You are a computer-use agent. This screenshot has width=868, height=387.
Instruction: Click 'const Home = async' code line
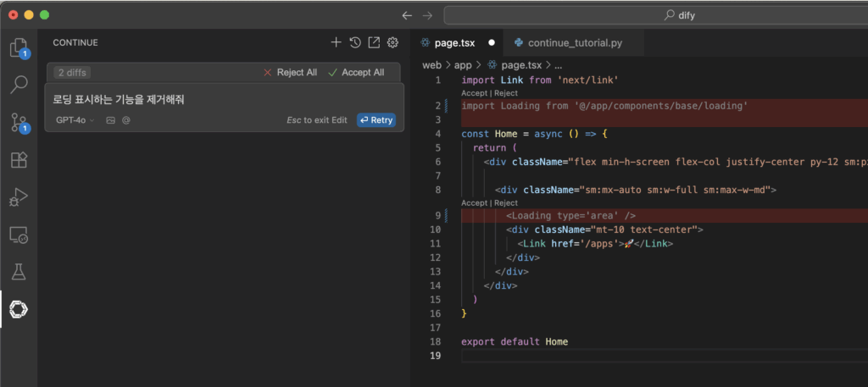534,134
